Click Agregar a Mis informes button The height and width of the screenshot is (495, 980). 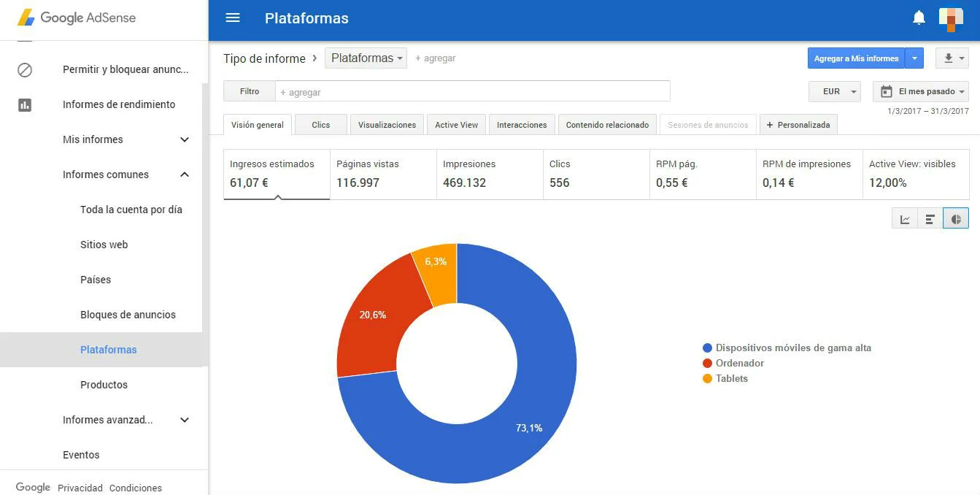click(x=856, y=58)
